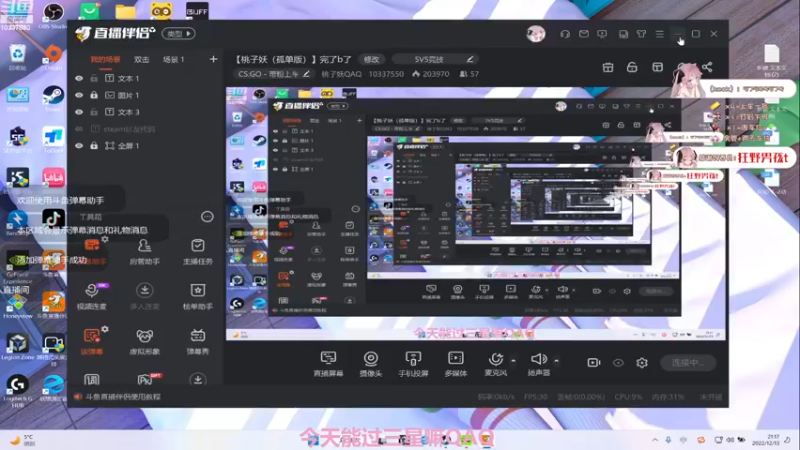Open the 主播任务 streamer tasks tool
Image resolution: width=800 pixels, height=450 pixels.
click(x=198, y=252)
